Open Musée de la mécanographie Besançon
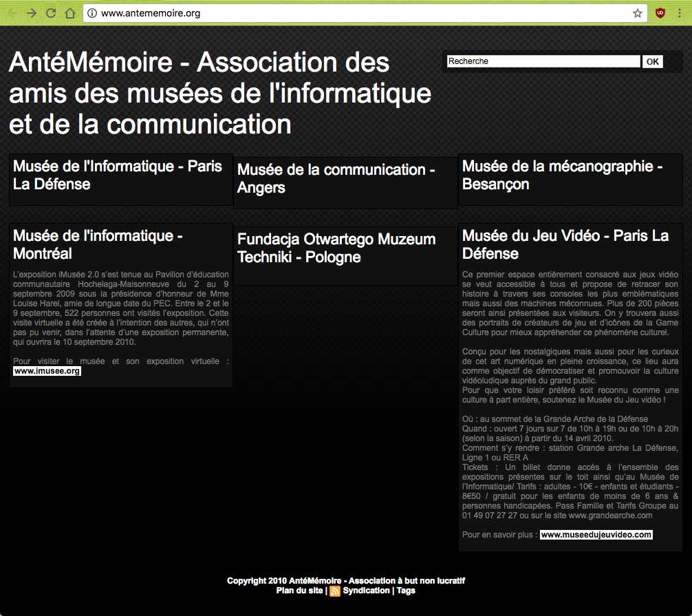Image resolution: width=692 pixels, height=616 pixels. click(562, 175)
